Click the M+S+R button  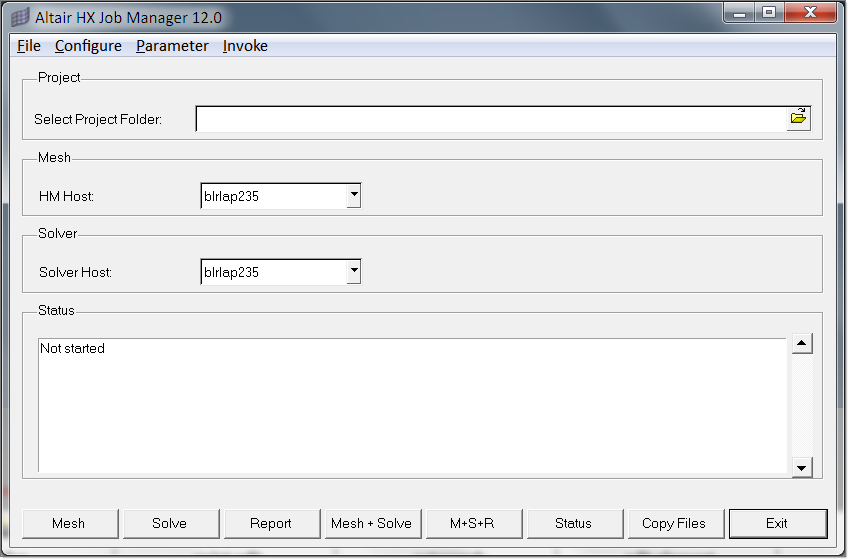[x=474, y=524]
